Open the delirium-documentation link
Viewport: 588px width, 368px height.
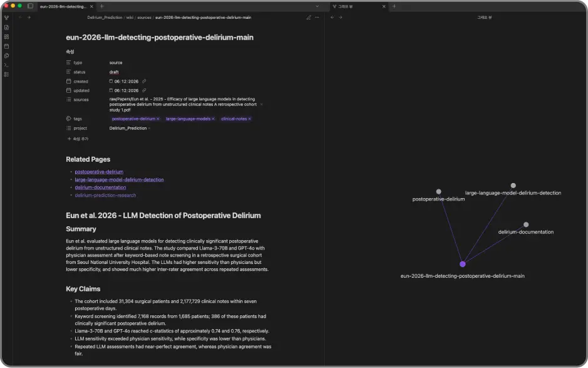coord(100,187)
